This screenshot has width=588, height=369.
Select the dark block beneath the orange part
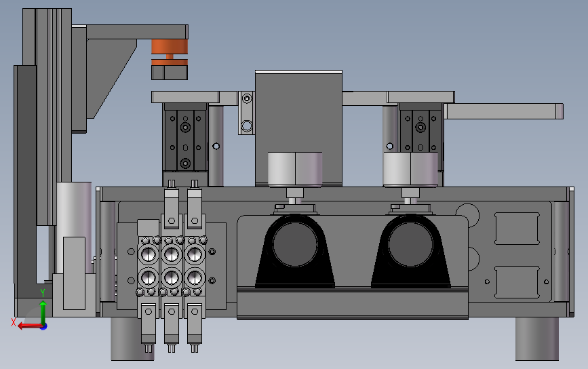(x=170, y=73)
